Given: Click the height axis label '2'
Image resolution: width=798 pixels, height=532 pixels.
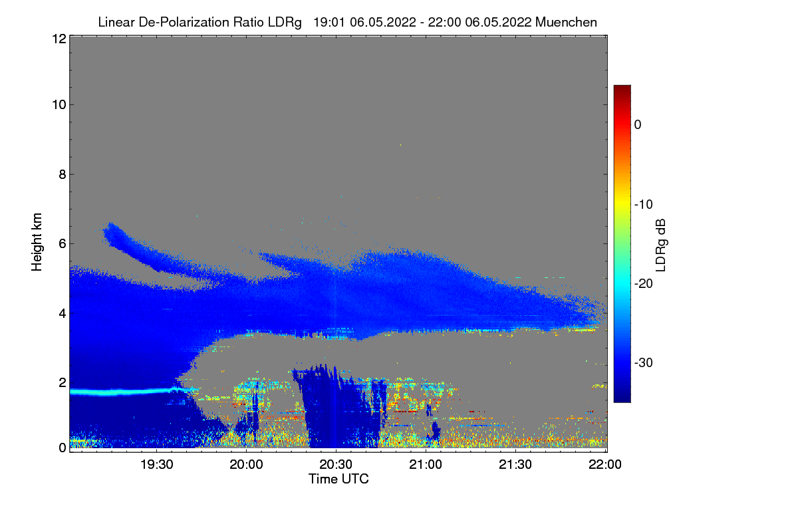Looking at the screenshot, I should (61, 382).
